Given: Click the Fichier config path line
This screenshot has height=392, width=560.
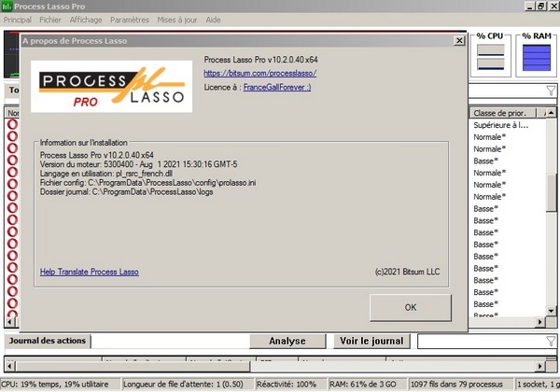Looking at the screenshot, I should pyautogui.click(x=147, y=183).
